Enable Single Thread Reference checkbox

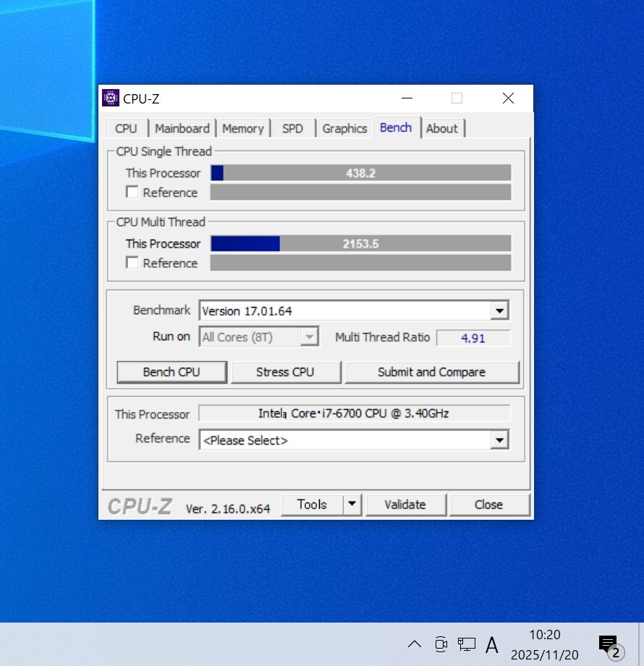tap(132, 193)
